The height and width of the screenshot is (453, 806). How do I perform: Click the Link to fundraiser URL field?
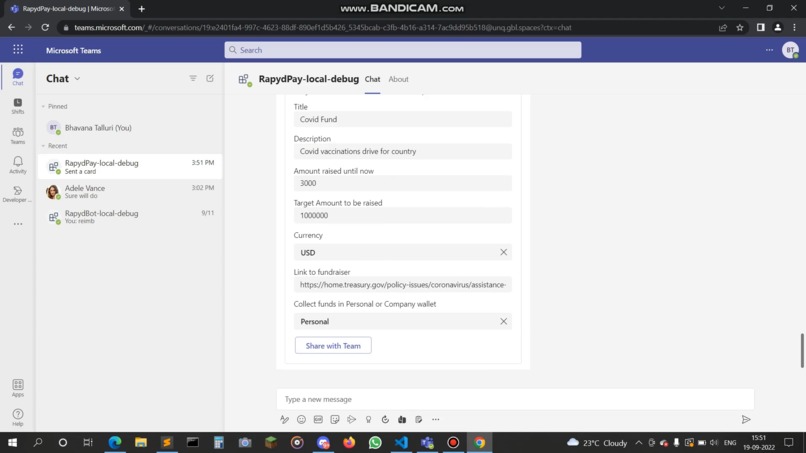pyautogui.click(x=402, y=284)
